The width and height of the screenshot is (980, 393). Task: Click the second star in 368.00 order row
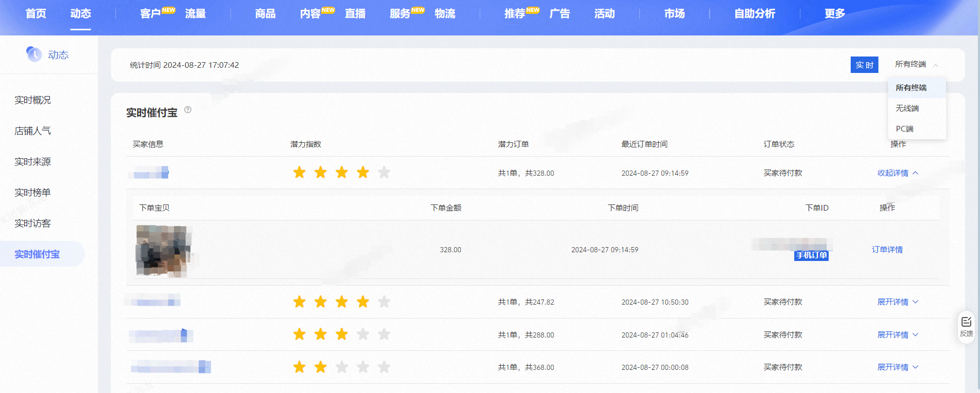point(321,367)
